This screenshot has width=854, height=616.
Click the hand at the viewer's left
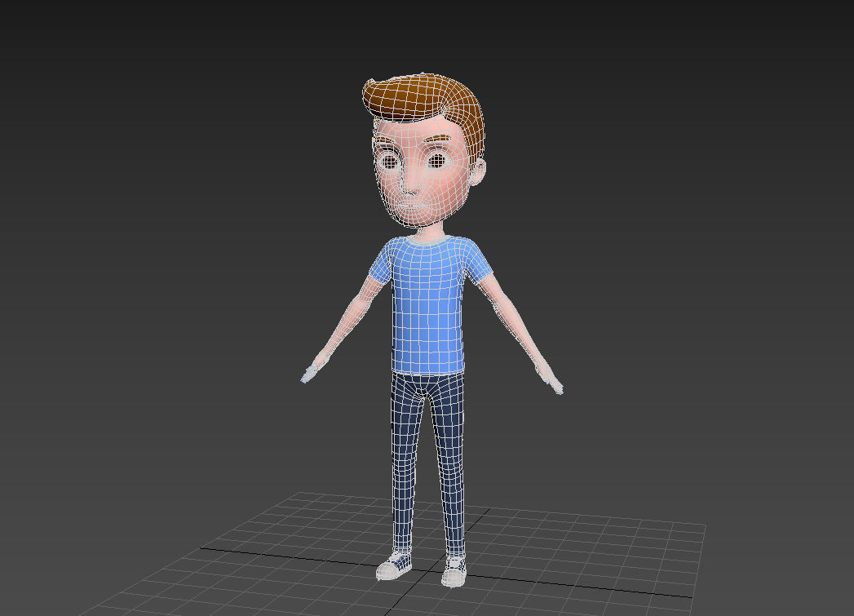(312, 370)
